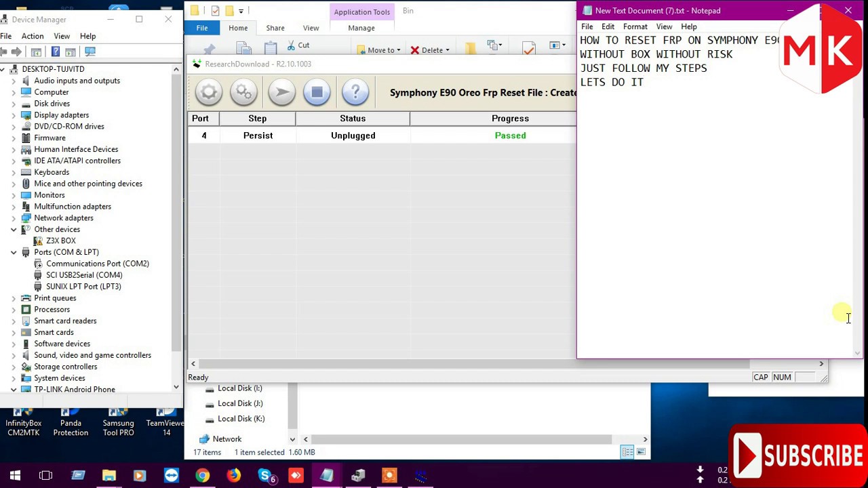Screen dimensions: 868x488
Task: Open the Notepad Edit menu
Action: pyautogui.click(x=608, y=26)
